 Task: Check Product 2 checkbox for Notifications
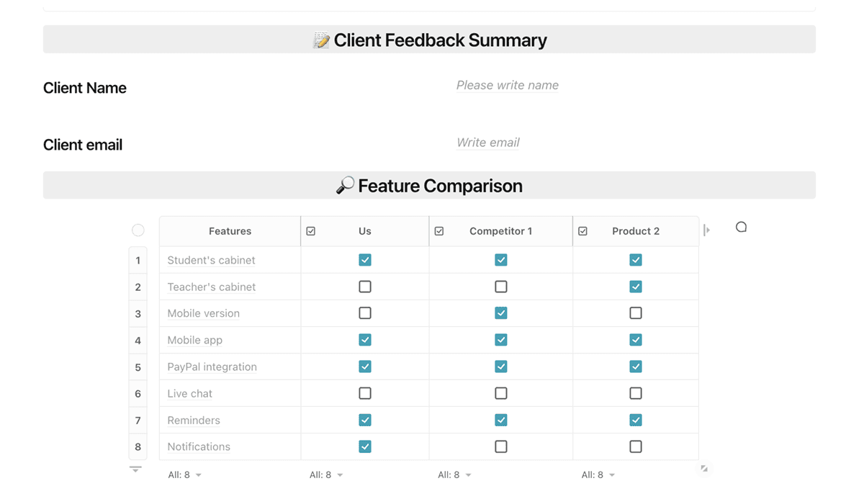pos(636,446)
